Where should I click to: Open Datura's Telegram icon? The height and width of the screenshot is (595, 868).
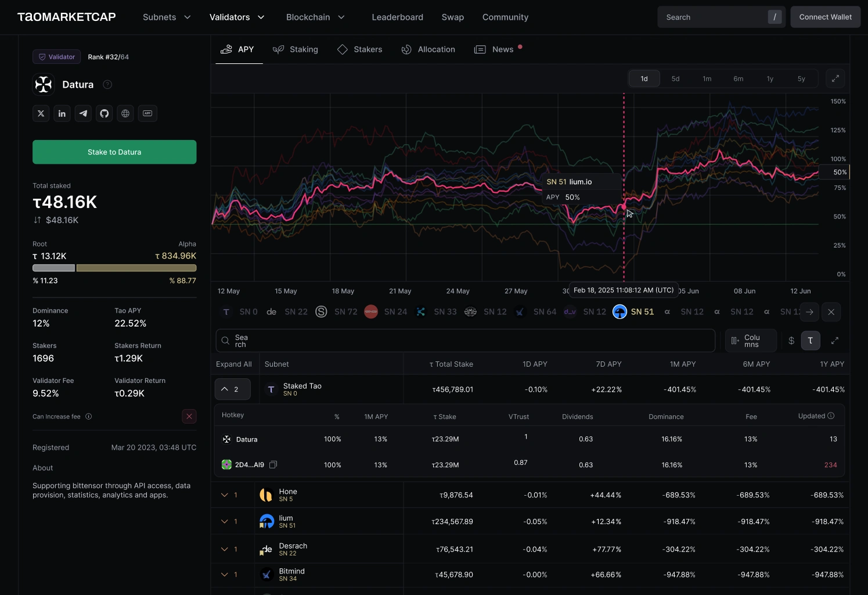pos(83,113)
